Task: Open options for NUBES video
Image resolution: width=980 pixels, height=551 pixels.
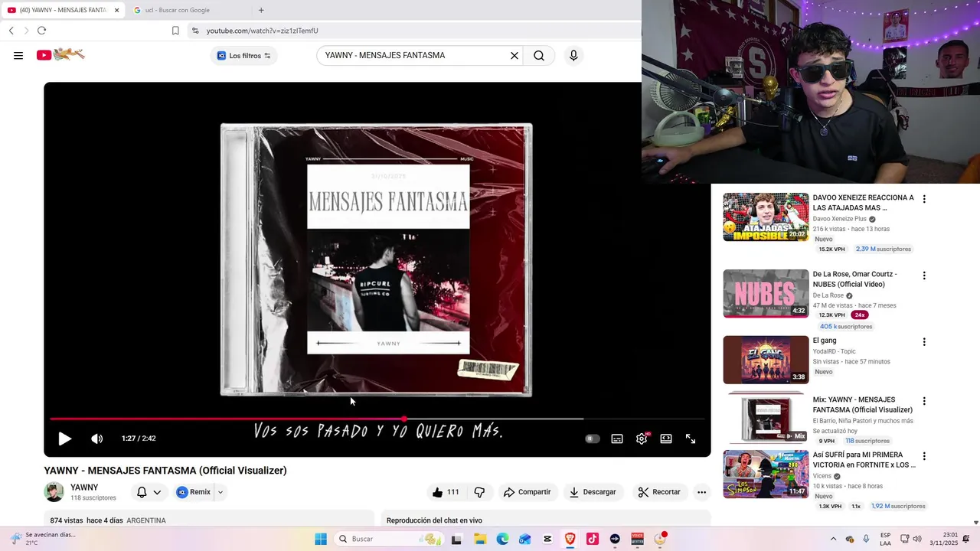Action: pyautogui.click(x=924, y=275)
